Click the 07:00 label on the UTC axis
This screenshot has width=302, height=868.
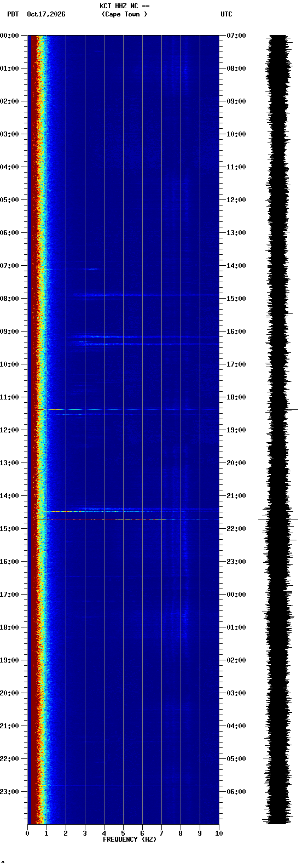[x=236, y=36]
